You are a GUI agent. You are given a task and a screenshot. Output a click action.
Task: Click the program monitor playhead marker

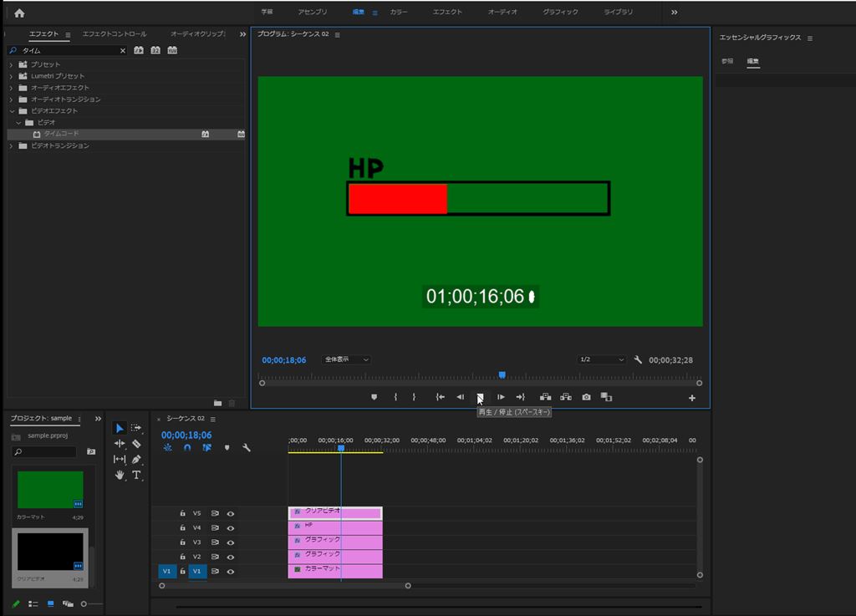(x=502, y=375)
